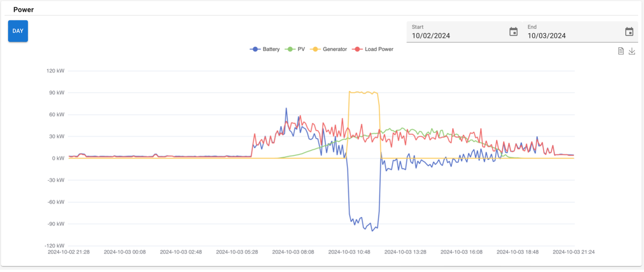Viewport: 644px width, 272px height.
Task: Open the End date calendar picker icon
Action: pyautogui.click(x=629, y=32)
